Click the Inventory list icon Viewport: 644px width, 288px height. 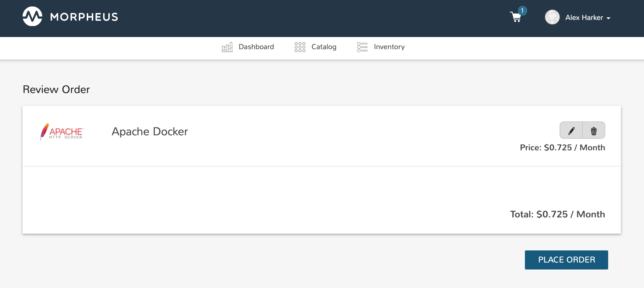(x=362, y=47)
